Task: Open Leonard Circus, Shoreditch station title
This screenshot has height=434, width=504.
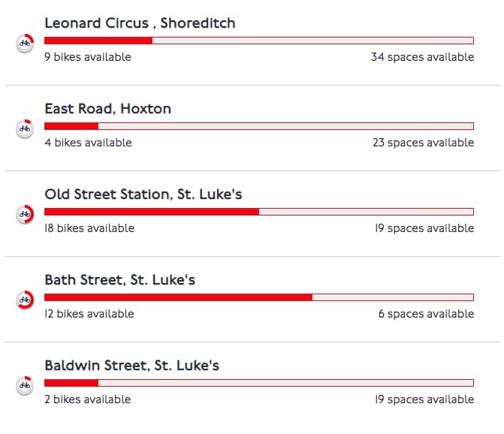Action: pyautogui.click(x=140, y=23)
